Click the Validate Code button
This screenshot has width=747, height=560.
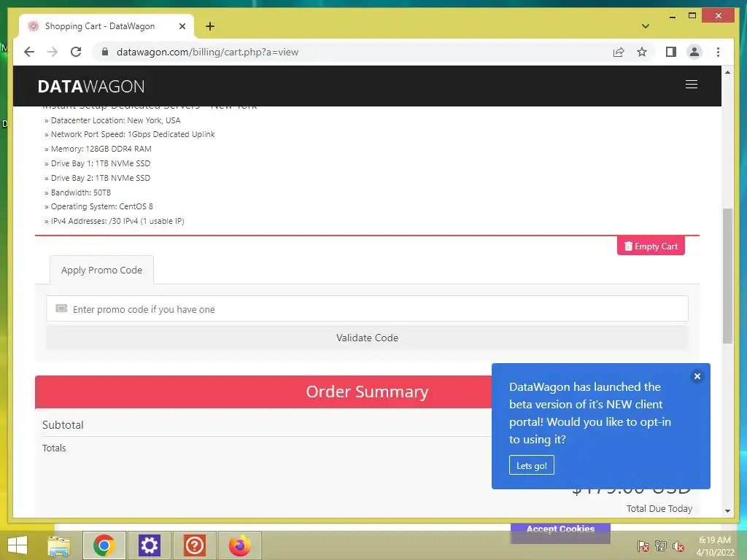pos(367,338)
